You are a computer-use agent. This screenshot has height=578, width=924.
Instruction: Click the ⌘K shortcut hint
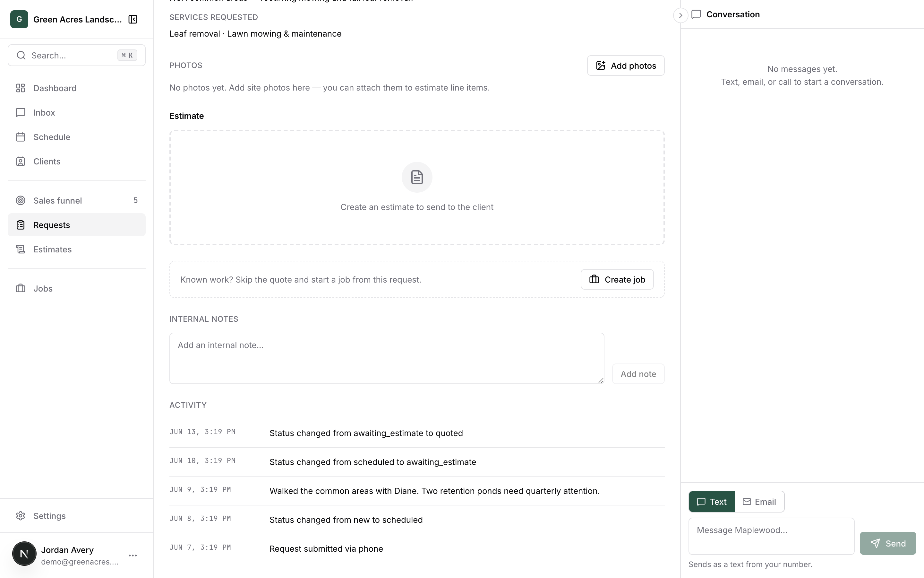[127, 56]
